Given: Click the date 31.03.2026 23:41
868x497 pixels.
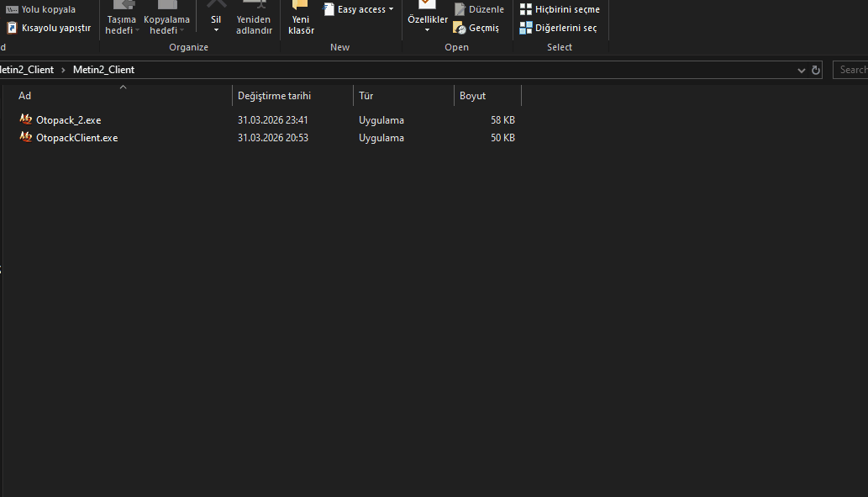Looking at the screenshot, I should click(273, 120).
